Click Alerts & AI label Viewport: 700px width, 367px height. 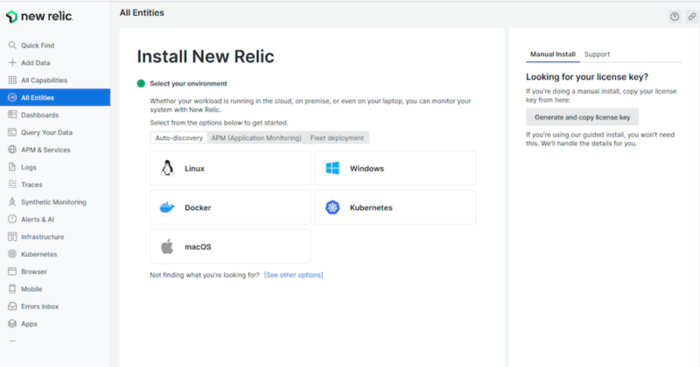(38, 220)
